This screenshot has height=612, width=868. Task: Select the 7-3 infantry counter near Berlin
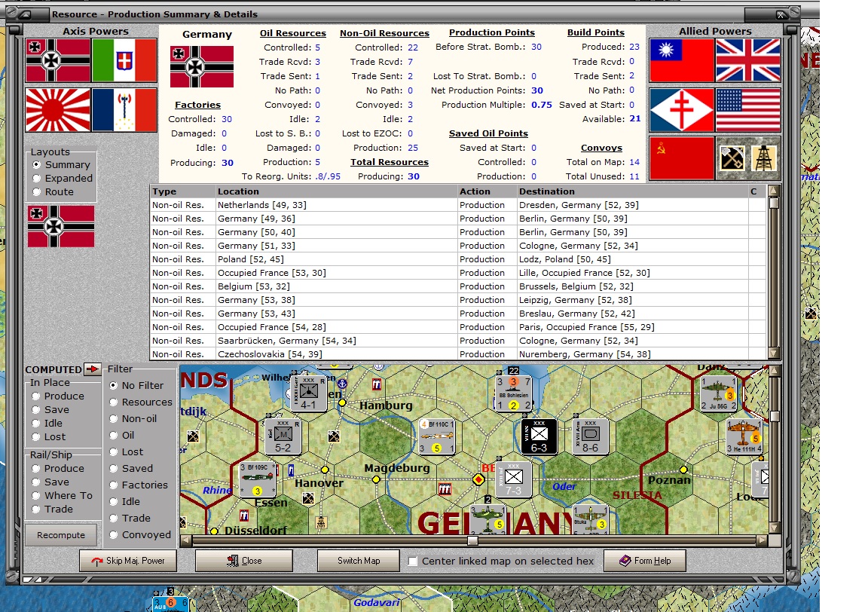pos(514,479)
